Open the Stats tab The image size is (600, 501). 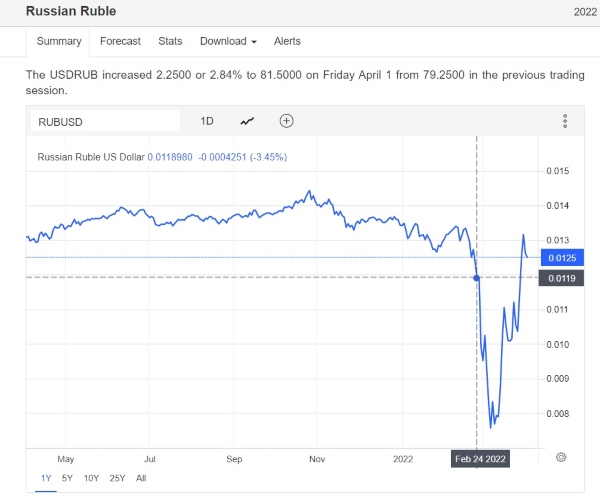pyautogui.click(x=170, y=41)
